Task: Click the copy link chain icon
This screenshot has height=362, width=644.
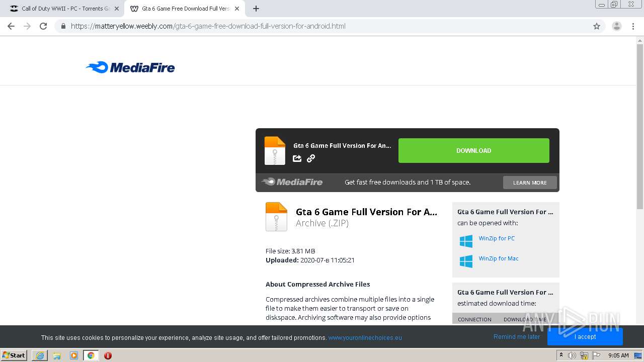Action: (311, 158)
